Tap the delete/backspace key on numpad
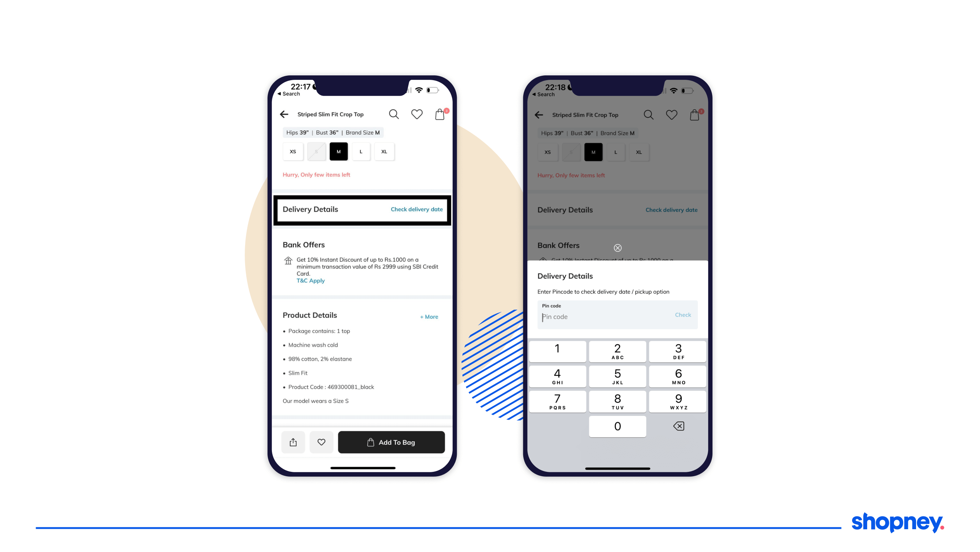This screenshot has height=552, width=980. point(678,426)
